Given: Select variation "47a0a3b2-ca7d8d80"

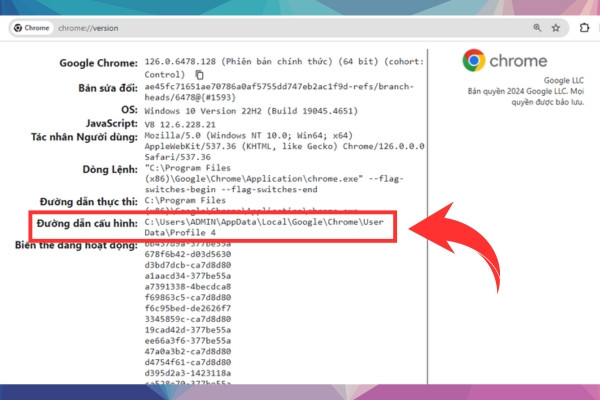Looking at the screenshot, I should (x=188, y=351).
